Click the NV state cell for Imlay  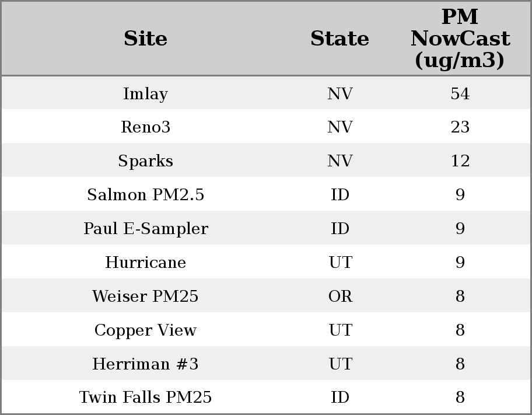pos(340,94)
